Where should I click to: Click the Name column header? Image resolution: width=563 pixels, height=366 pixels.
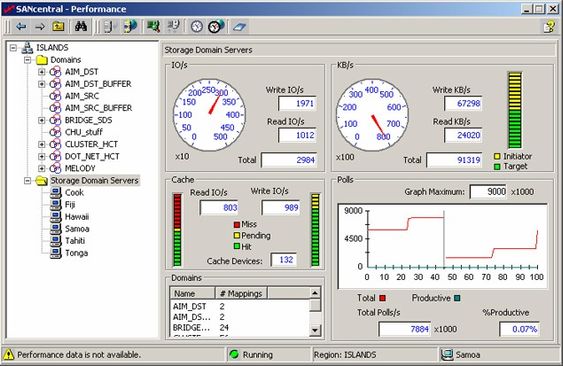point(192,293)
